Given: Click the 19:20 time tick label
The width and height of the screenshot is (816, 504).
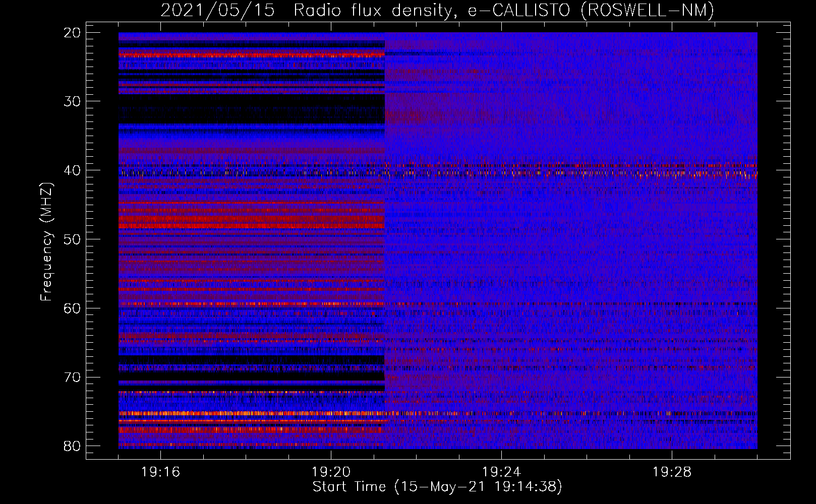Looking at the screenshot, I should coord(331,472).
